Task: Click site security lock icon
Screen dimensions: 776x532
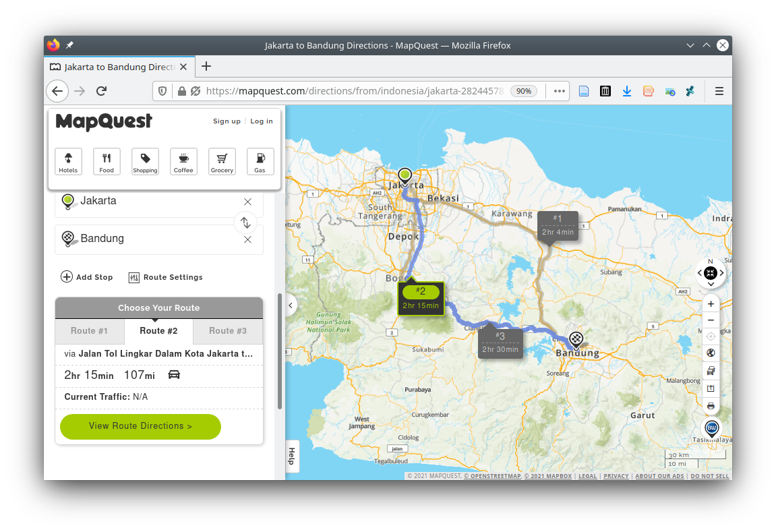Action: point(181,91)
